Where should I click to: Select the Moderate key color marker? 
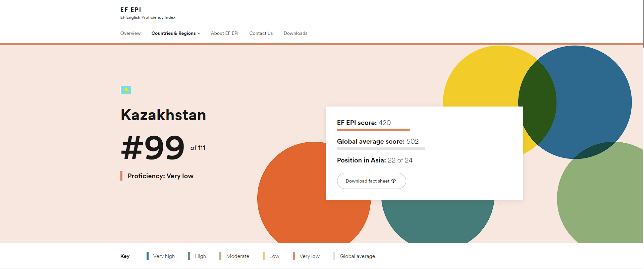point(220,256)
